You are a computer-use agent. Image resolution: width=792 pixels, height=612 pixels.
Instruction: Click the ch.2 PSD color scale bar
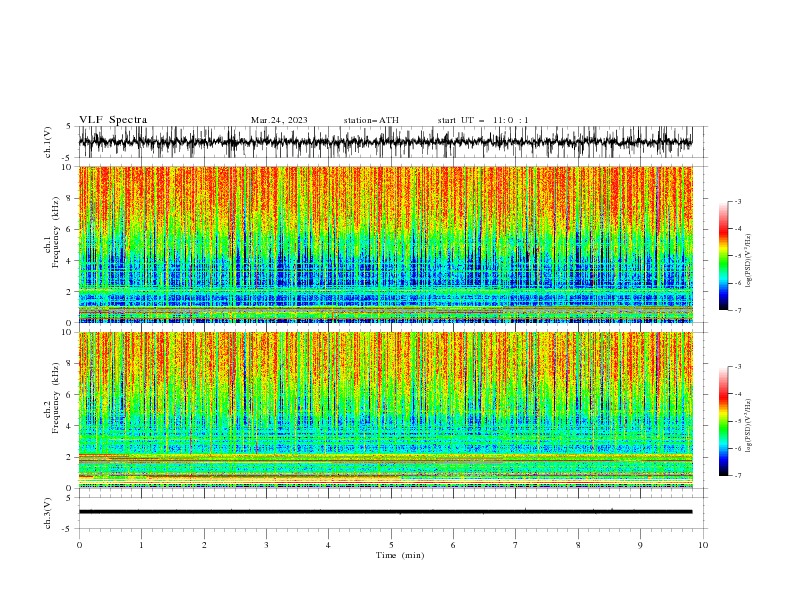click(723, 421)
